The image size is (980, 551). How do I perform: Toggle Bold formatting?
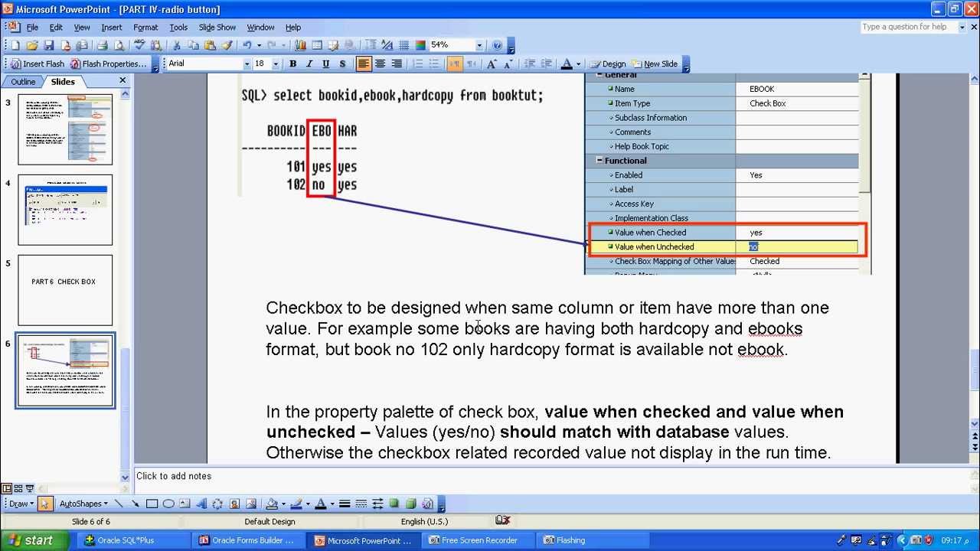[x=292, y=64]
